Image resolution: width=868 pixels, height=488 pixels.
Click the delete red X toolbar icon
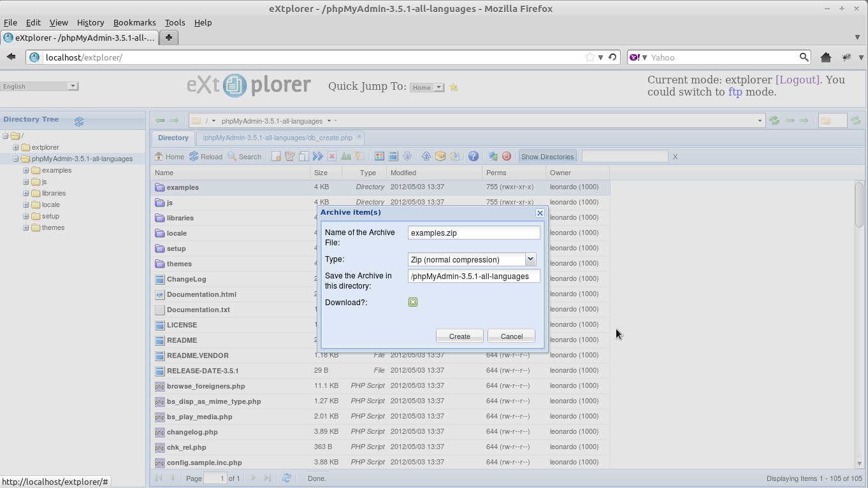tap(332, 157)
